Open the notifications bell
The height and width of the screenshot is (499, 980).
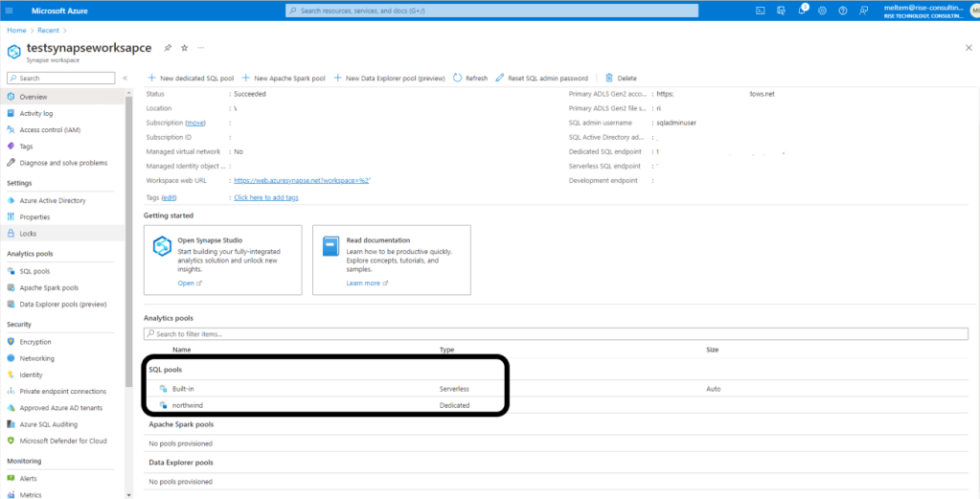point(802,11)
